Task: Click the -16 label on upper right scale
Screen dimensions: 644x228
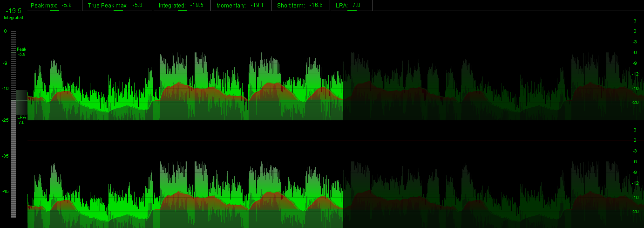Action: 634,89
